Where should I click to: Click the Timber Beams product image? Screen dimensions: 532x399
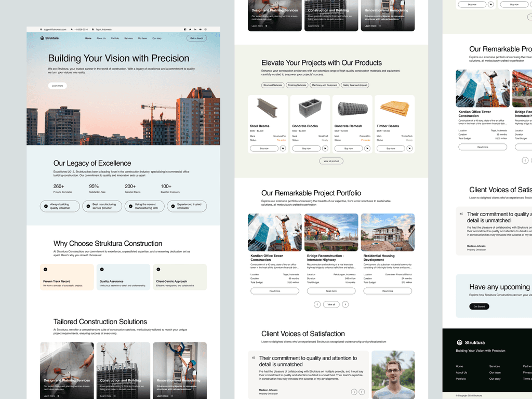[x=395, y=109]
